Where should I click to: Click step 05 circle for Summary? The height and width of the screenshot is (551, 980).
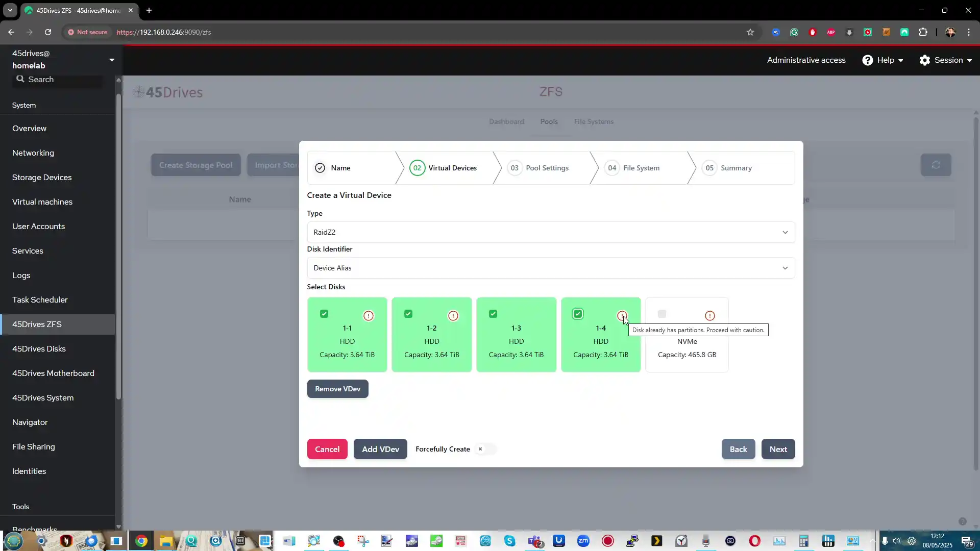tap(709, 168)
